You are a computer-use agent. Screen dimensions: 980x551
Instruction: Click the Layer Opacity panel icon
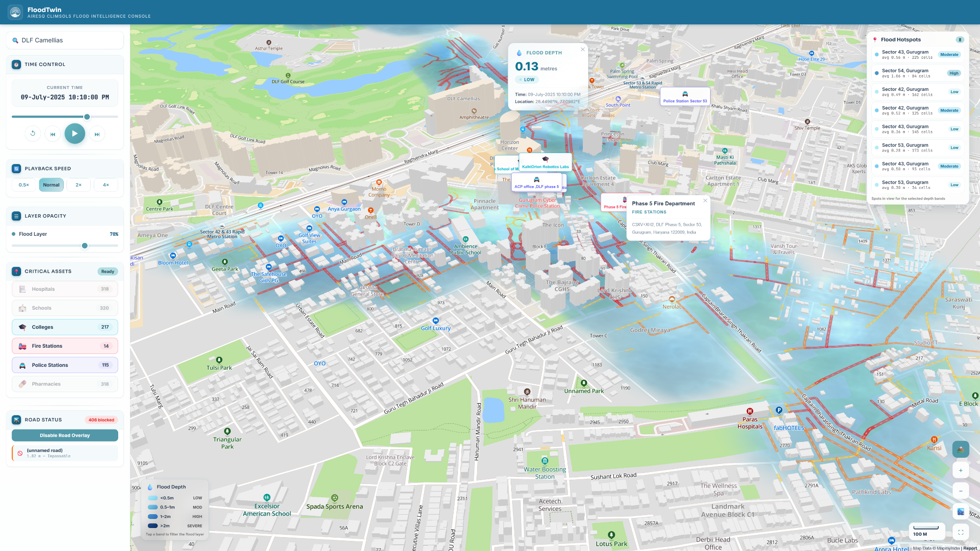pos(16,216)
